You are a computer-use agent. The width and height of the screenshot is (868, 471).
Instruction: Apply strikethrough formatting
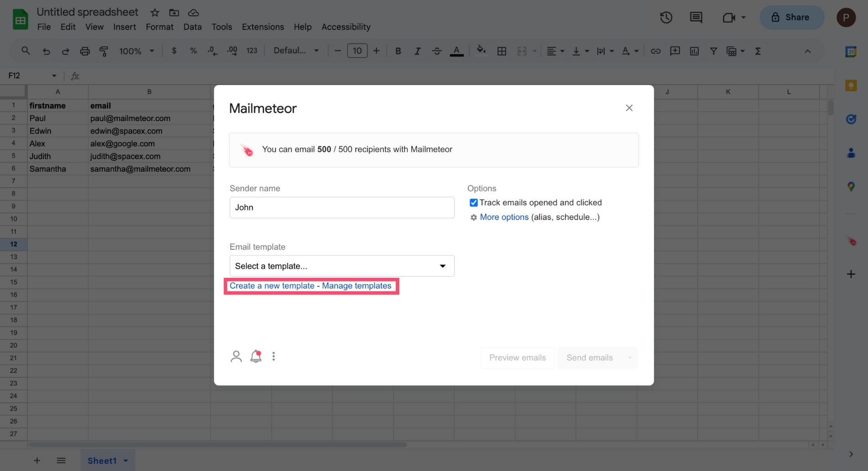click(437, 51)
